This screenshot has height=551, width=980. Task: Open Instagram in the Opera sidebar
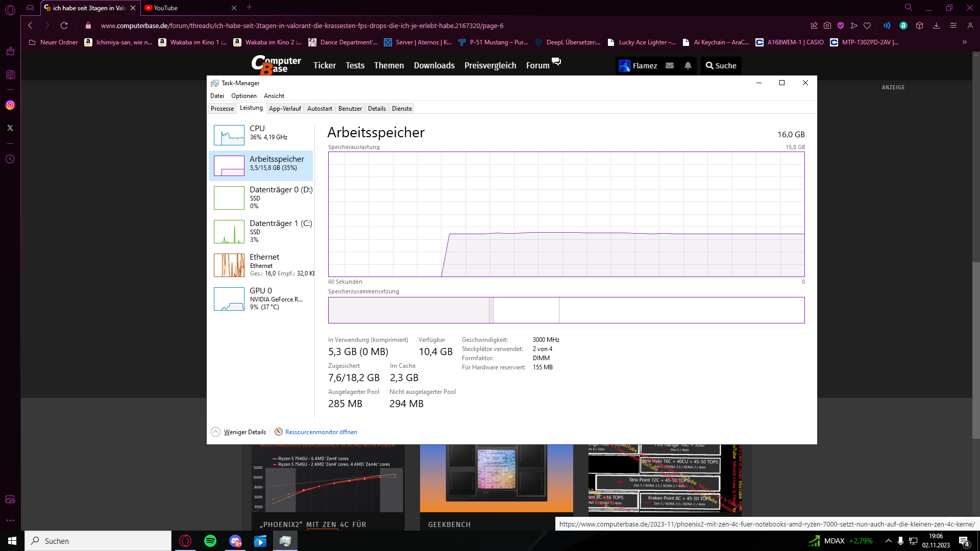10,105
